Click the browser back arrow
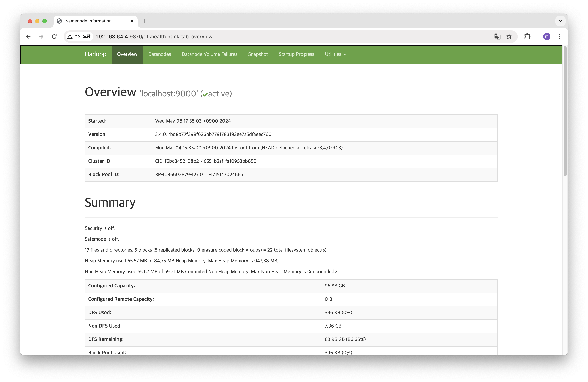The image size is (588, 382). [28, 37]
